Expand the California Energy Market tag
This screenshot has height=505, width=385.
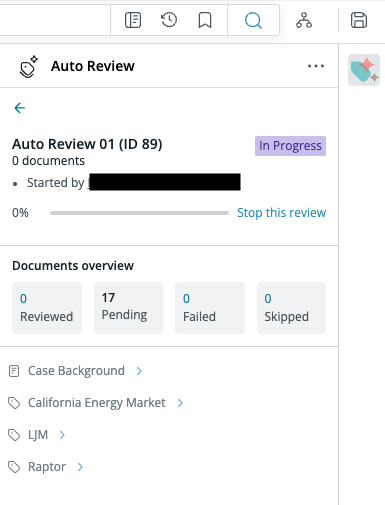pyautogui.click(x=96, y=403)
